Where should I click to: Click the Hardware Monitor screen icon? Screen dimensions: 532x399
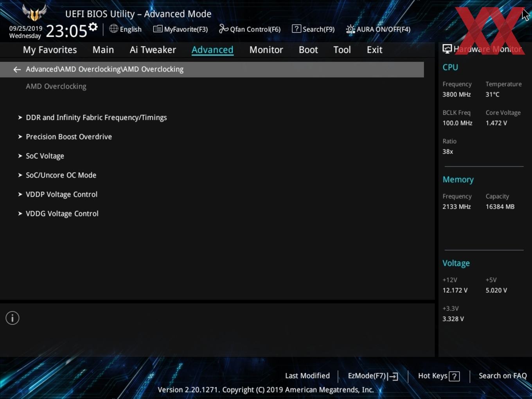coord(447,49)
